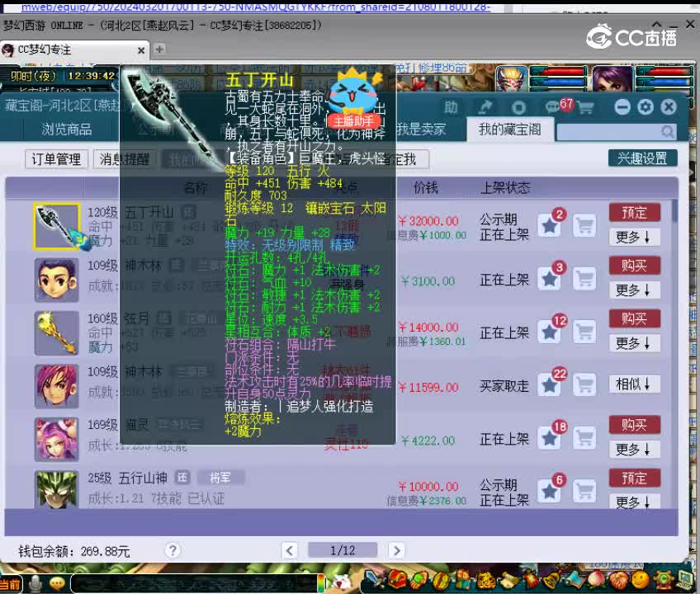Click the circular record icon in header

[x=518, y=107]
